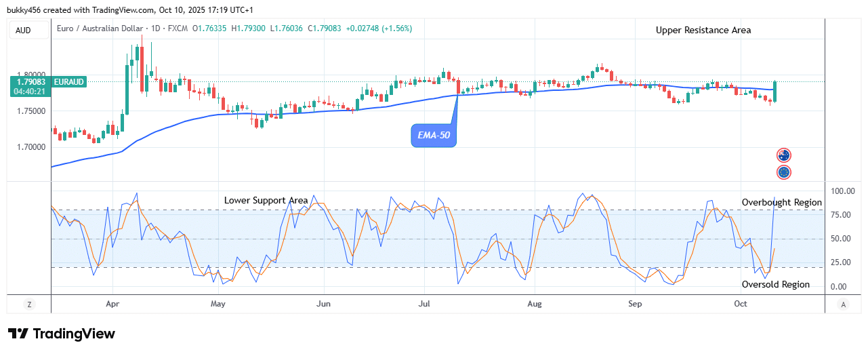Screen dimensions: 868x354
Task: Select the Oversold Region text label
Action: tap(776, 284)
